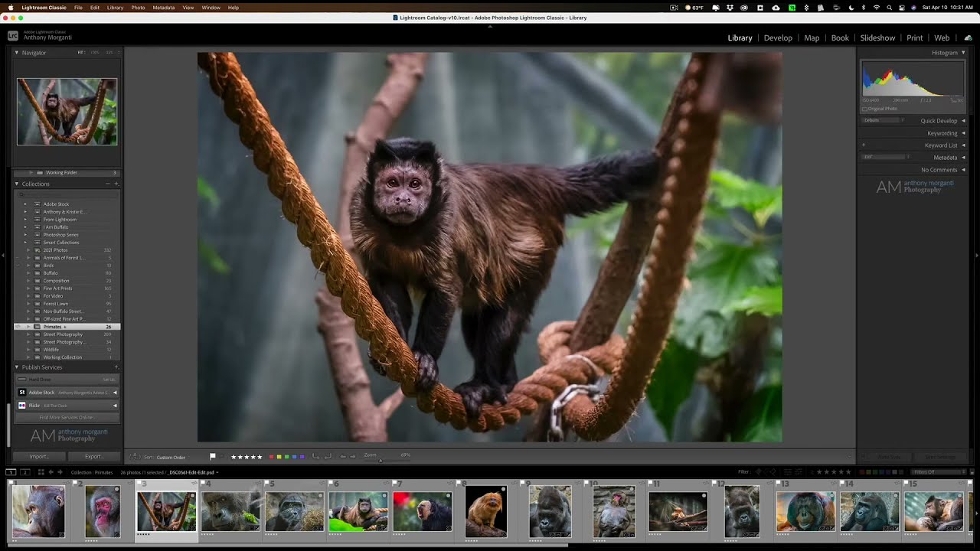This screenshot has height=551, width=980.
Task: Click the rotate left icon in toolbar
Action: [x=315, y=456]
